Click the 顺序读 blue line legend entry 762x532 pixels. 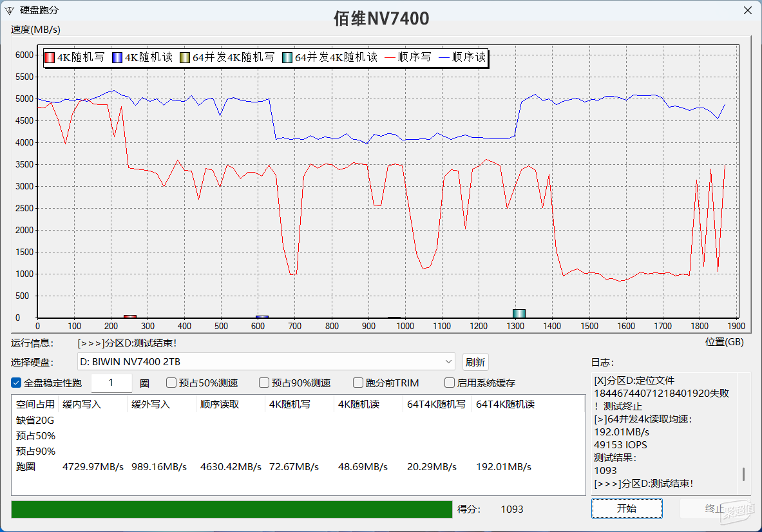pos(462,57)
